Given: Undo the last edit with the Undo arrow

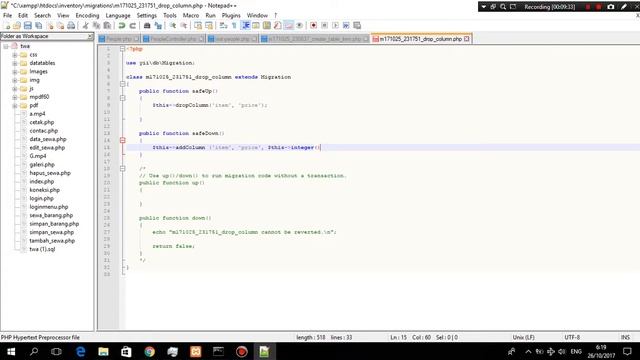Looking at the screenshot, I should [x=122, y=26].
